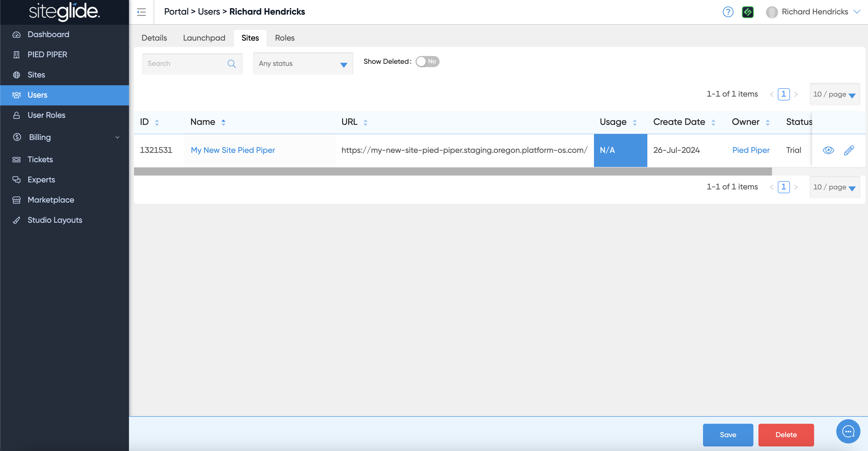868x451 pixels.
Task: Click the sidebar collapse menu icon
Action: coord(141,12)
